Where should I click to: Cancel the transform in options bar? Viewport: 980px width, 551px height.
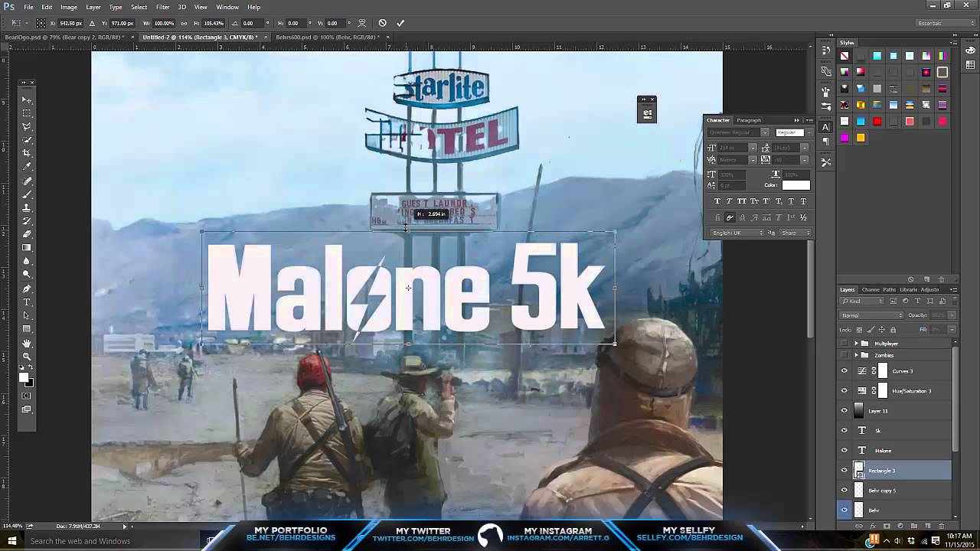(x=383, y=23)
